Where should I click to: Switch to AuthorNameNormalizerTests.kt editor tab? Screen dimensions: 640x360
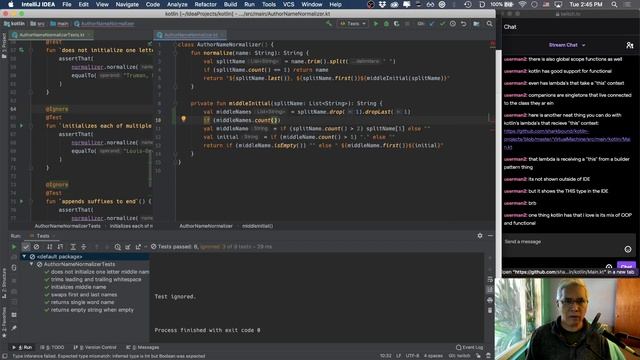tap(52, 35)
